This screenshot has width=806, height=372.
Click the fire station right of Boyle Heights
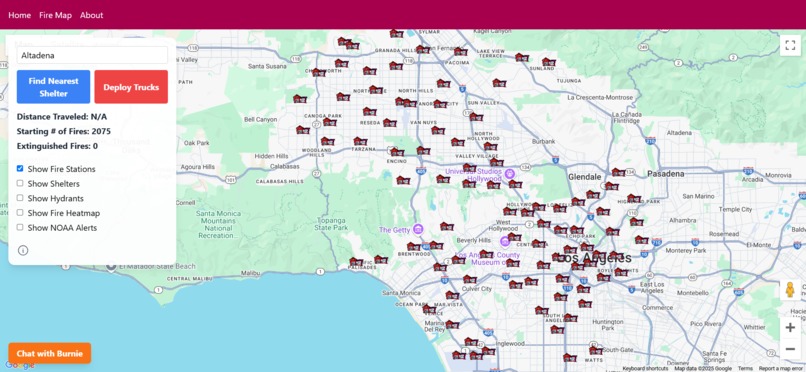621,273
